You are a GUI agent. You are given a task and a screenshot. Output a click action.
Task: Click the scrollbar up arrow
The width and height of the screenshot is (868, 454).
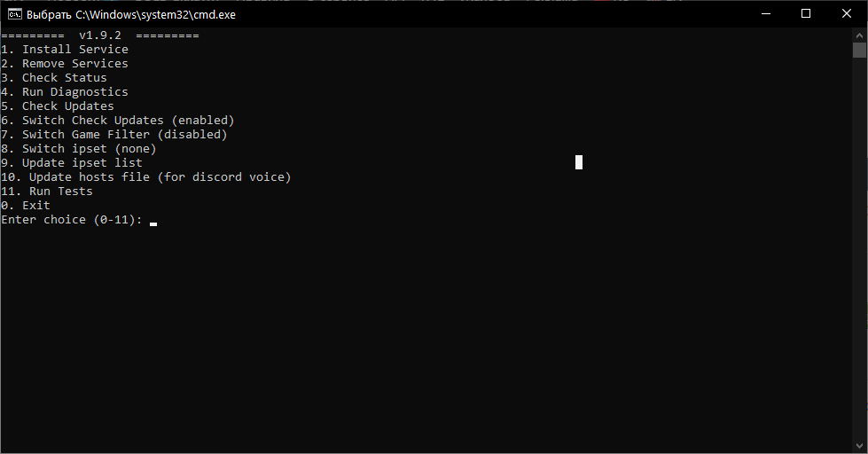click(859, 35)
